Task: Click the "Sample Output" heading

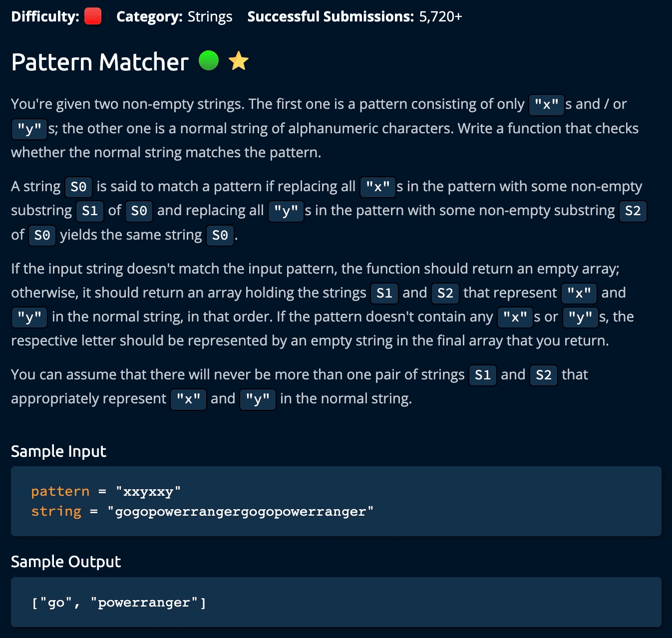Action: click(x=66, y=562)
